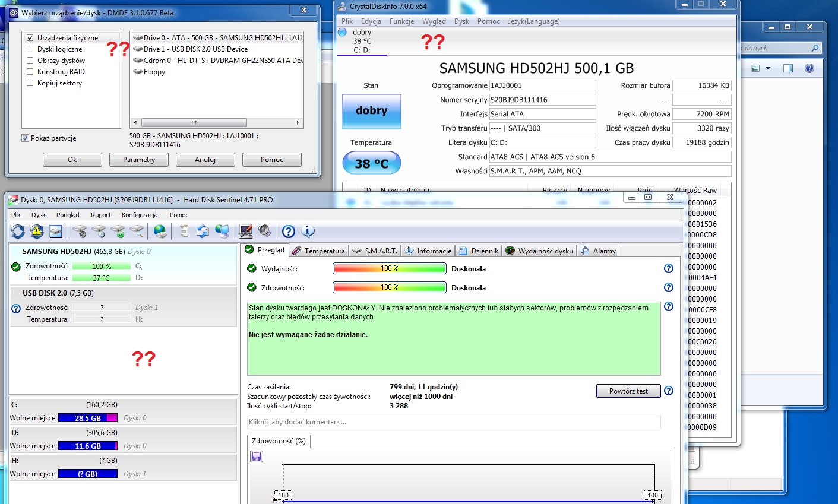The height and width of the screenshot is (504, 838).
Task: Click the send report envelope icon
Action: [203, 232]
